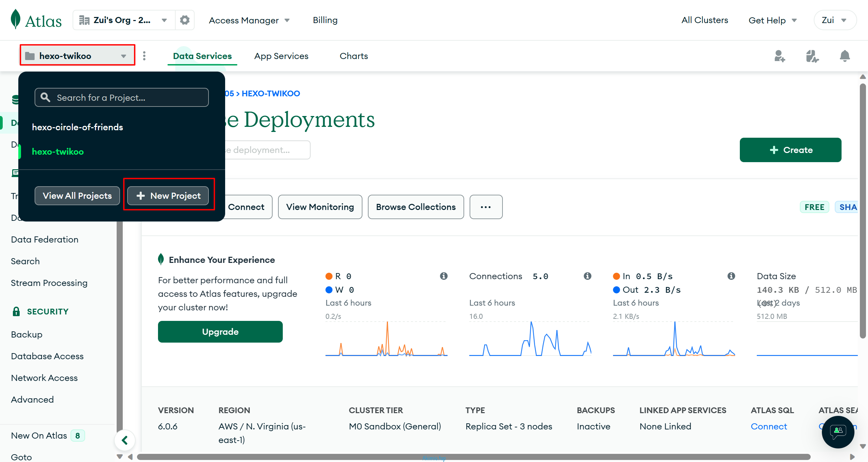This screenshot has width=868, height=462.
Task: Open Backup in sidebar
Action: click(27, 334)
